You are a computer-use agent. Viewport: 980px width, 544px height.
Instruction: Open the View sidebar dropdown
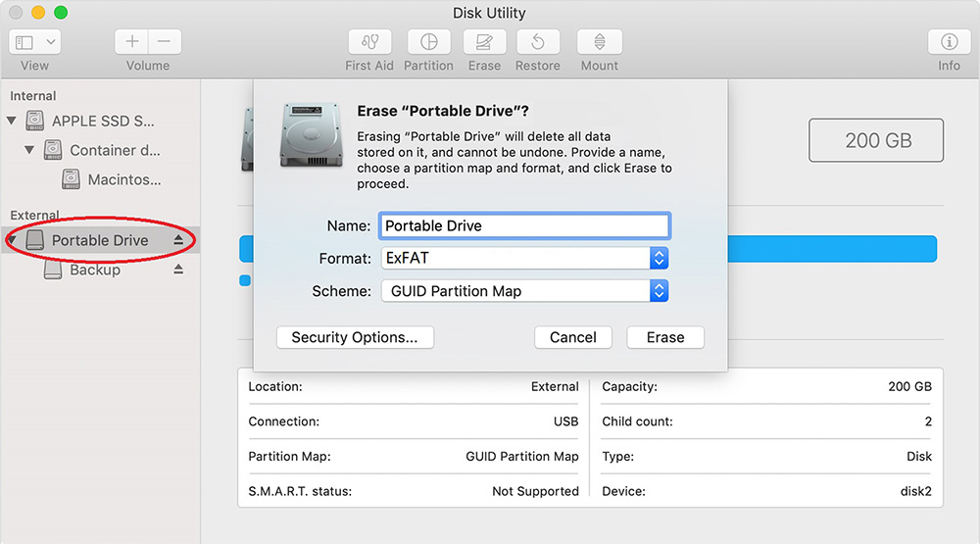coord(35,42)
